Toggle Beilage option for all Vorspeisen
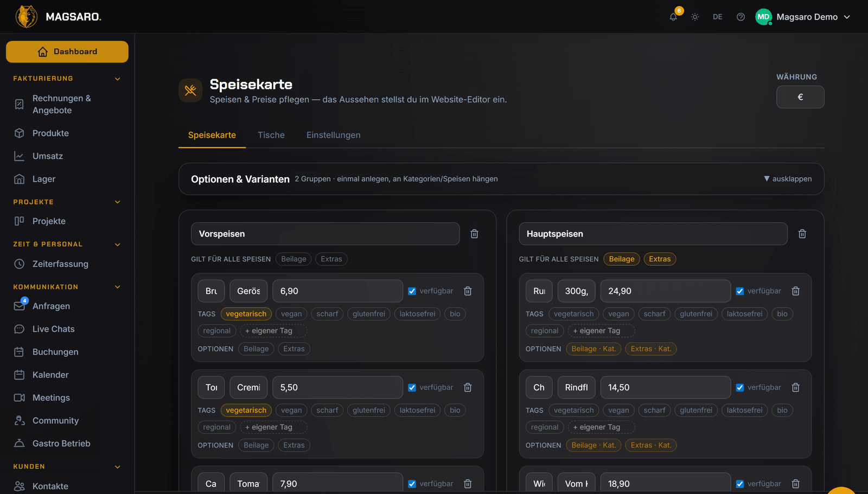This screenshot has width=868, height=494. [x=293, y=259]
